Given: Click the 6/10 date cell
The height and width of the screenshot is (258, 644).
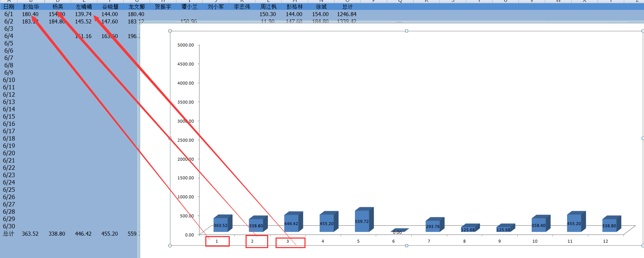Looking at the screenshot, I should [9, 80].
